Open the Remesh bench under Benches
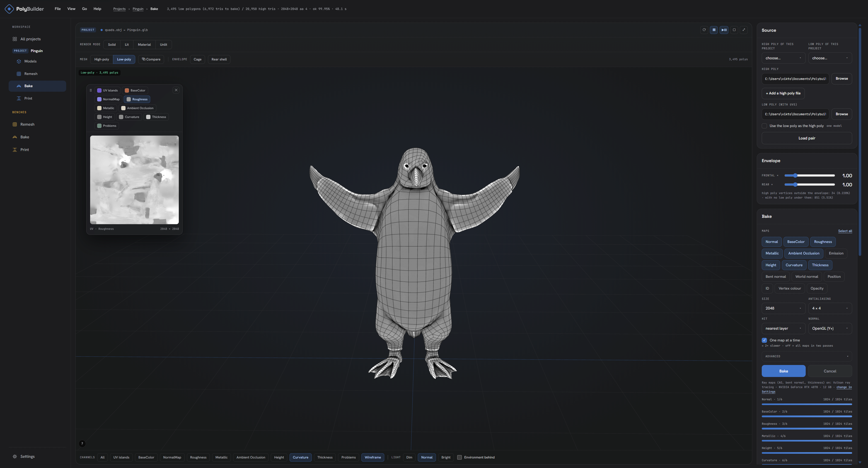The image size is (868, 468). click(x=37, y=124)
